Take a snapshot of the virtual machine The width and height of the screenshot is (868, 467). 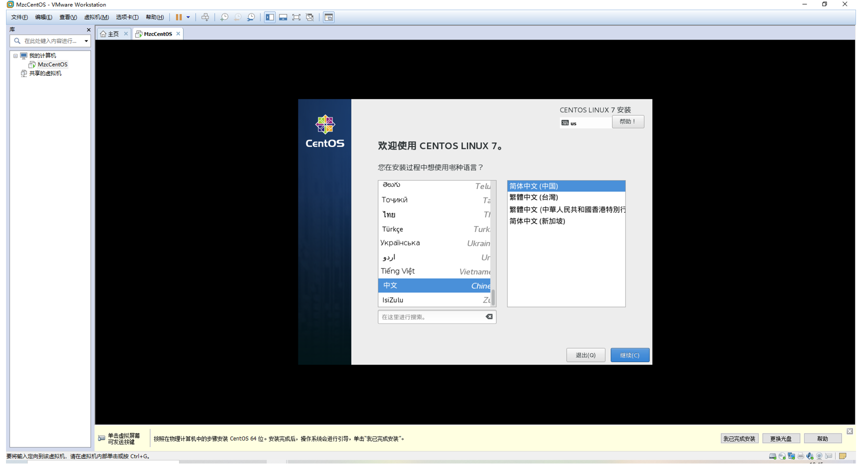224,17
